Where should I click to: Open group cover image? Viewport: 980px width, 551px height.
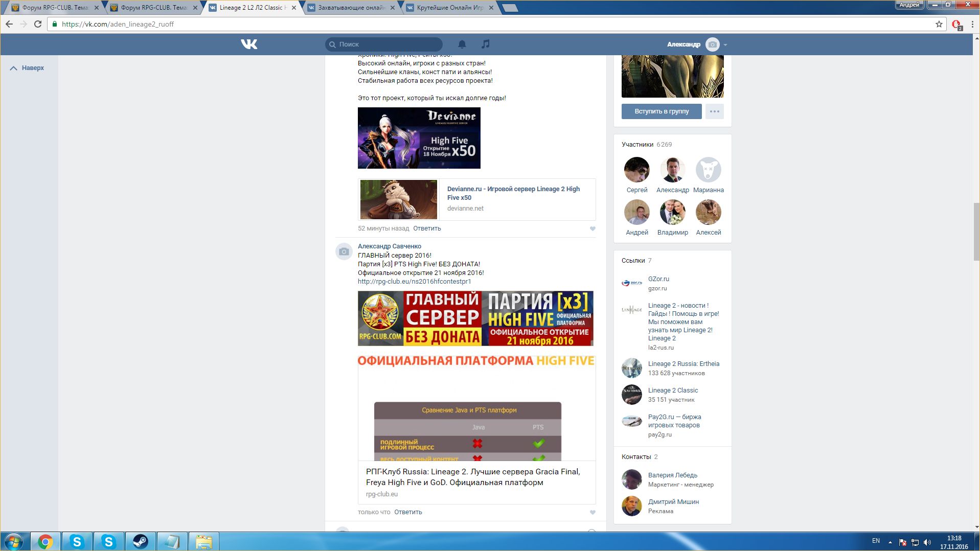[673, 76]
